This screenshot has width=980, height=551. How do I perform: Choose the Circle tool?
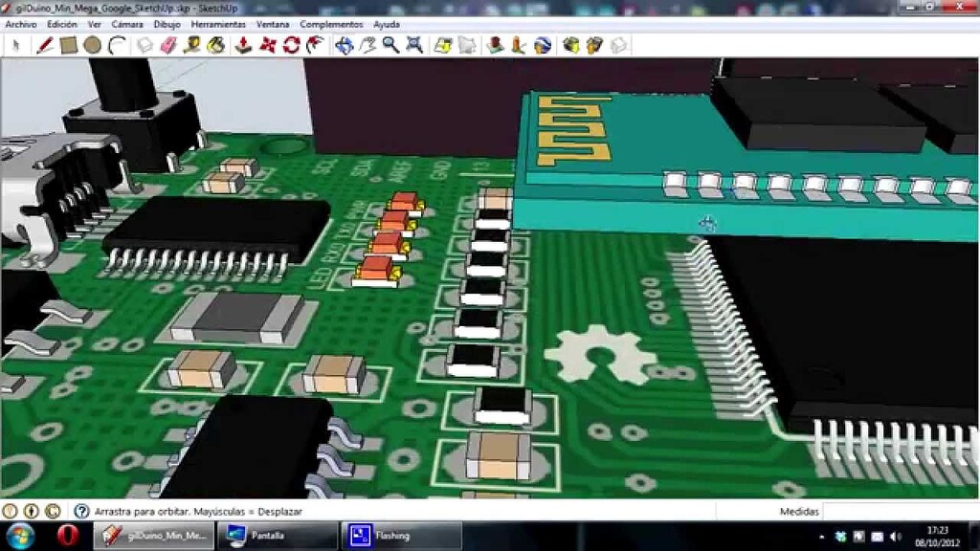click(x=90, y=43)
